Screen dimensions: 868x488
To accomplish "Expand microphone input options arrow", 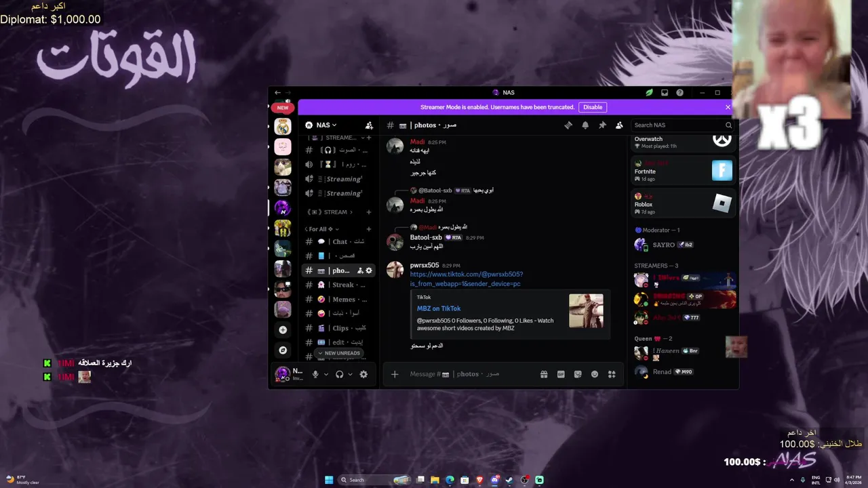I will [326, 374].
